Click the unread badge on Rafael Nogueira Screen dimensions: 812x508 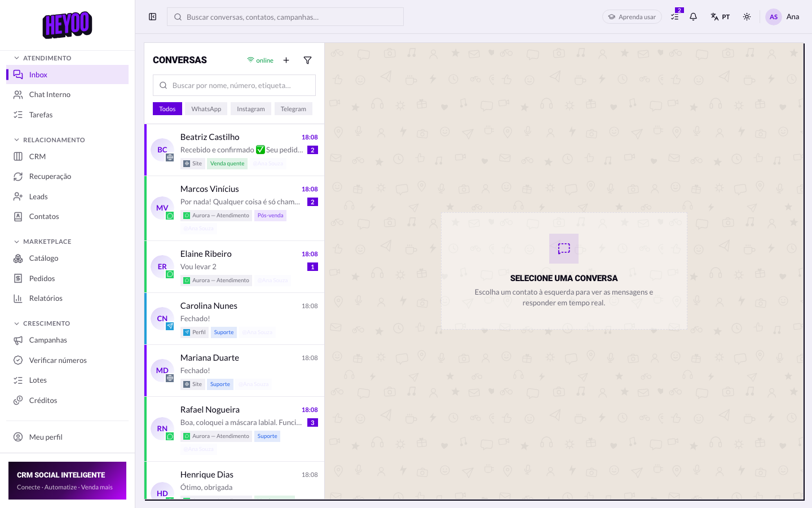tap(312, 423)
